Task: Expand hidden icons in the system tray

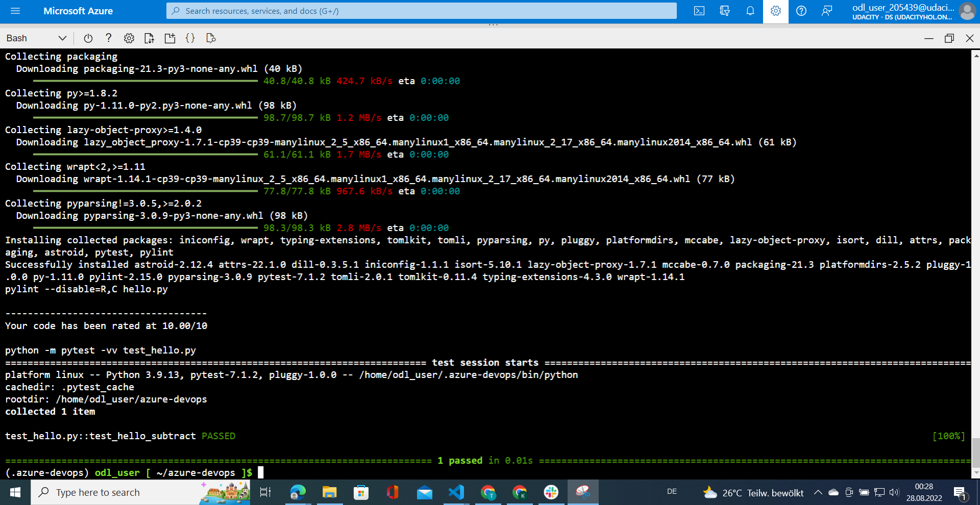Action: tap(817, 492)
